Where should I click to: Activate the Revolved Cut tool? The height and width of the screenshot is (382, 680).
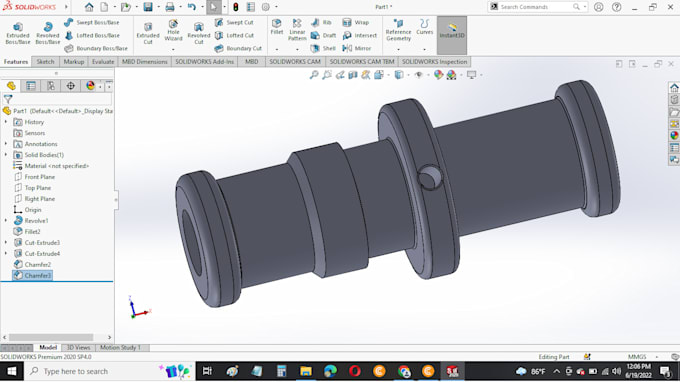click(199, 33)
